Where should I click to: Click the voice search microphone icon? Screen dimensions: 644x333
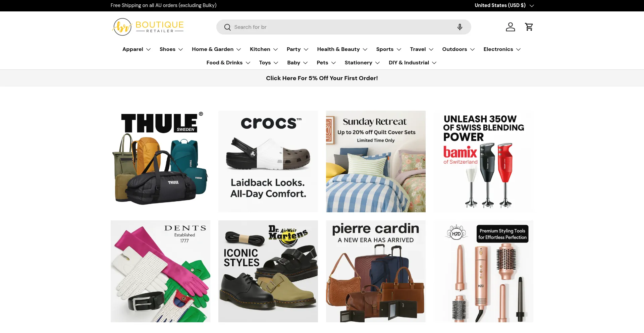[x=460, y=27]
